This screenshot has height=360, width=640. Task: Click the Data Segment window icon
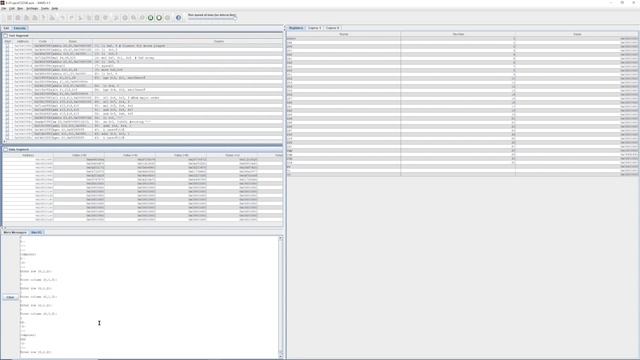[6, 149]
